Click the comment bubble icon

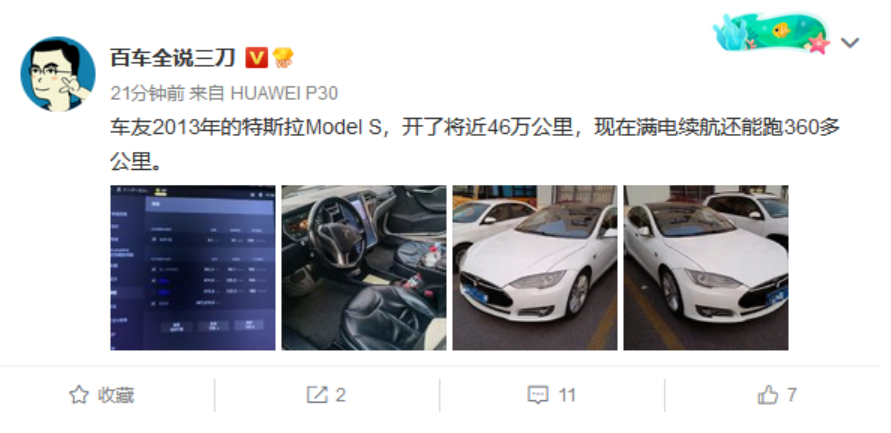[538, 395]
